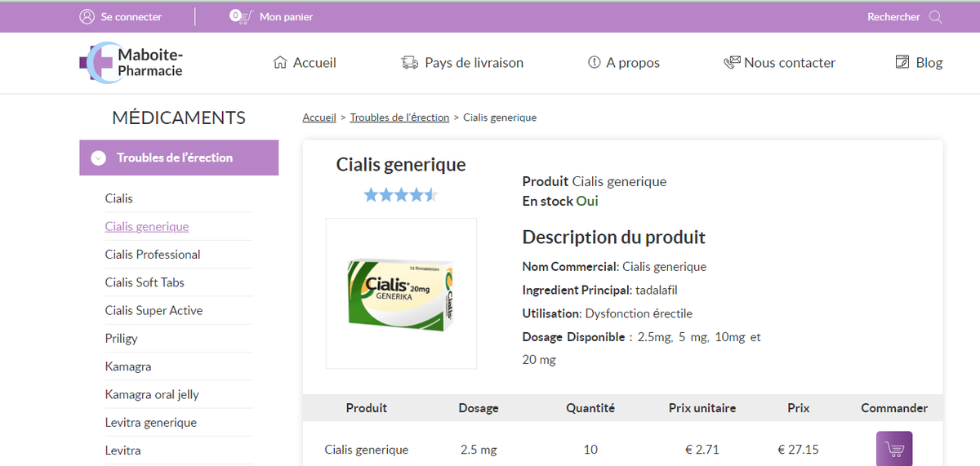Click the user account icon
Screen dimensions: 980x466
[87, 16]
